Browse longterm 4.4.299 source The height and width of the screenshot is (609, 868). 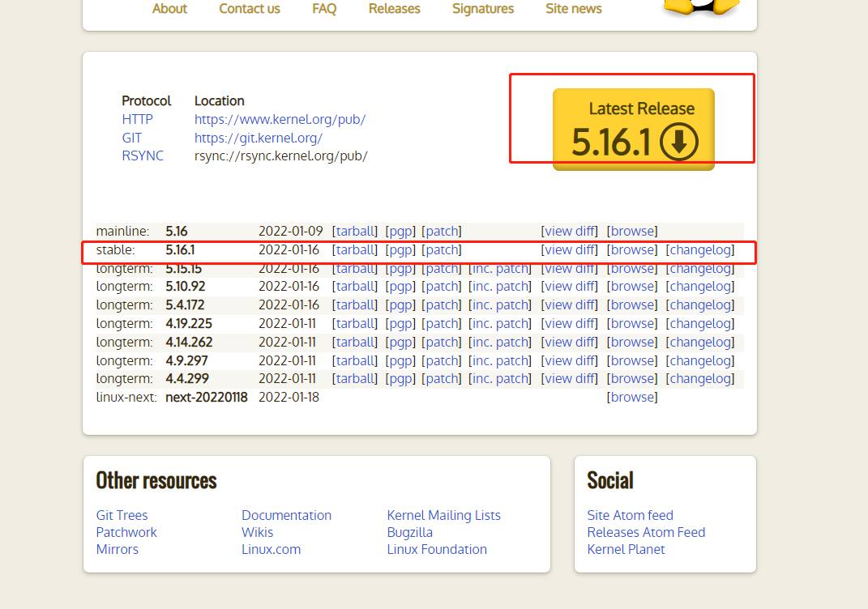tap(632, 379)
